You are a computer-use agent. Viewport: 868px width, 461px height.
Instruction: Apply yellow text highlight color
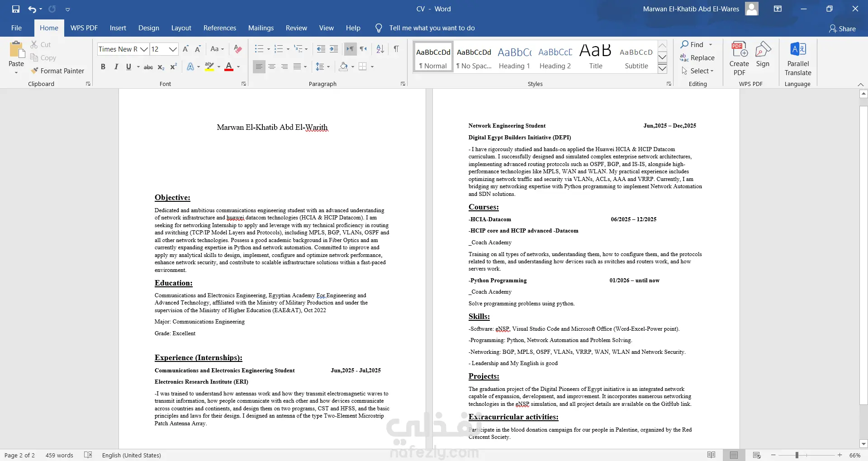[x=209, y=67]
